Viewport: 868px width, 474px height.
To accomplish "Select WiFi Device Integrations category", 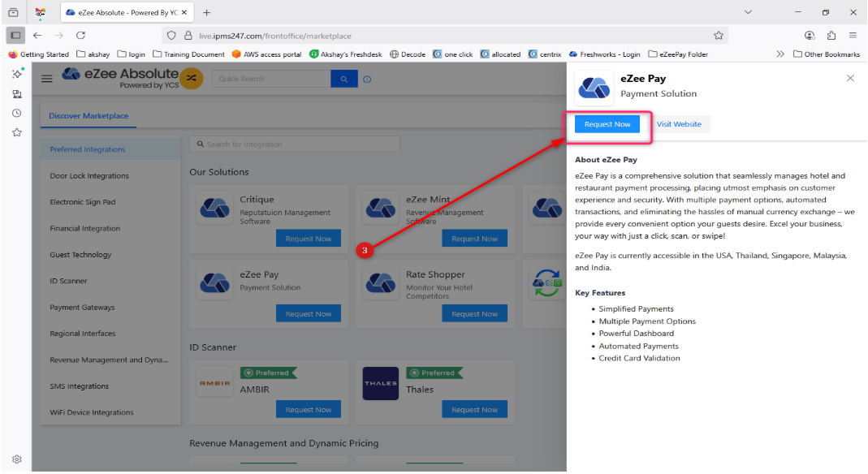I will (110, 412).
